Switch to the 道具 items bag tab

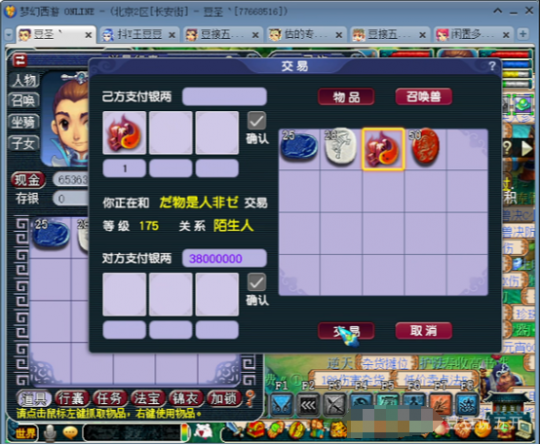coord(34,399)
